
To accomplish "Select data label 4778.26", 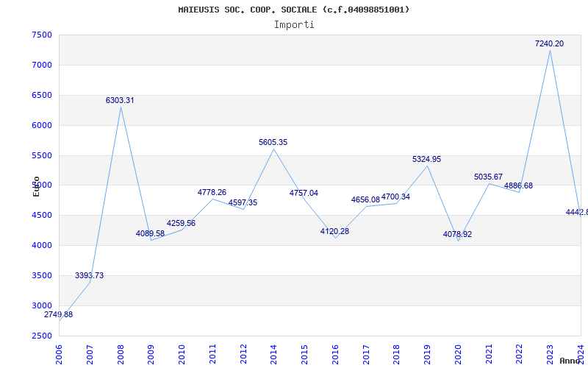I will (212, 193).
